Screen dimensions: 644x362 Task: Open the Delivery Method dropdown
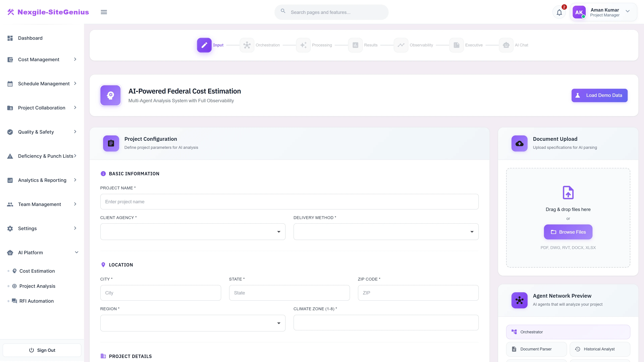pos(386,232)
